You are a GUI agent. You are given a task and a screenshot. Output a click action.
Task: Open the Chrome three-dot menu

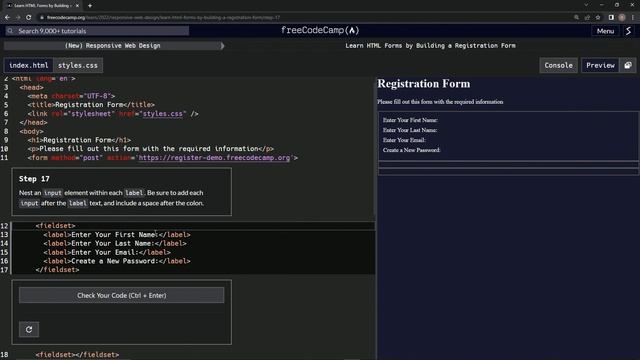[633, 18]
